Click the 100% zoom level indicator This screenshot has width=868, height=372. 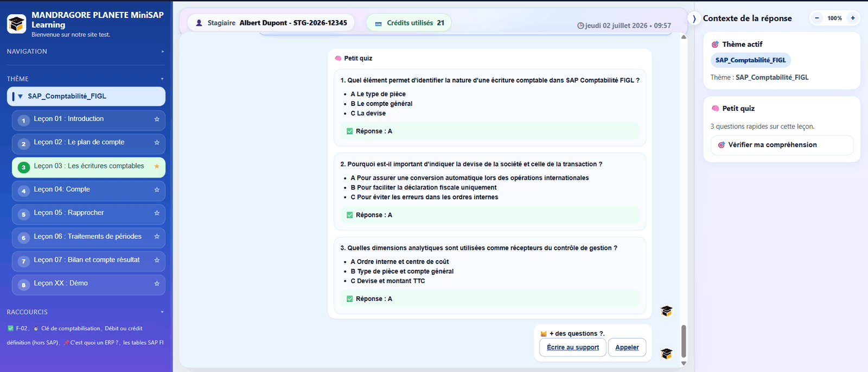click(835, 18)
